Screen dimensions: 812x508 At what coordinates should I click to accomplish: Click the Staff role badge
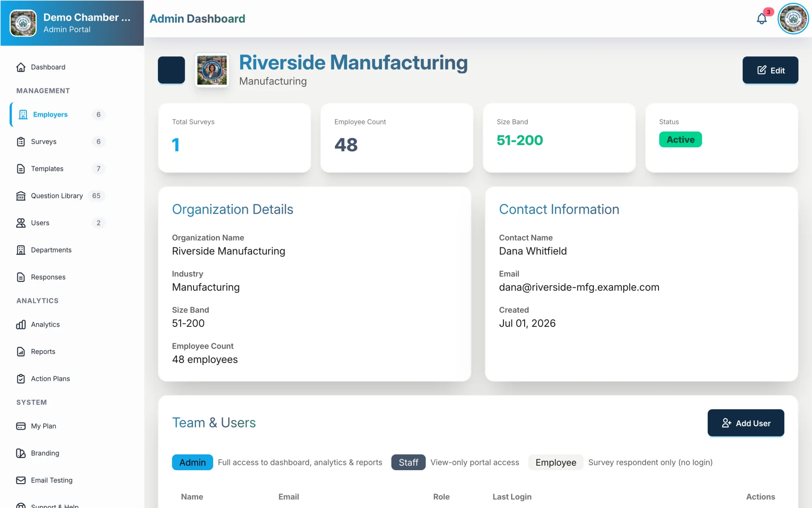pos(408,462)
